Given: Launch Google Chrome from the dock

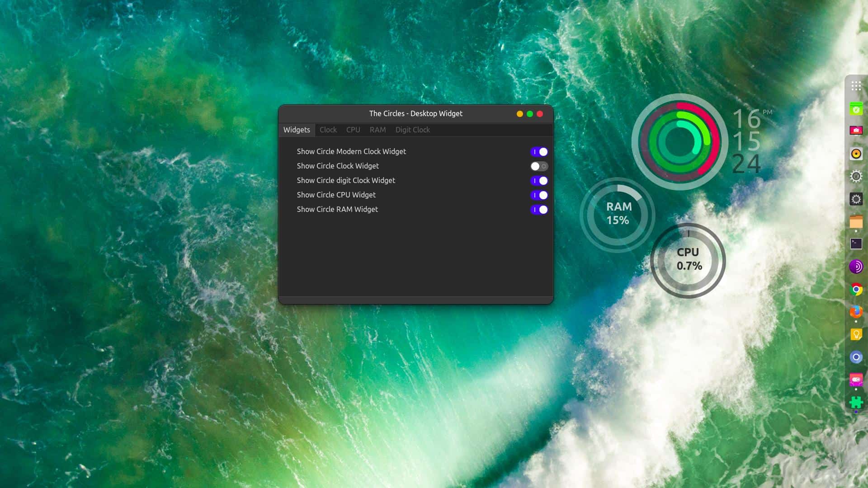Looking at the screenshot, I should pyautogui.click(x=856, y=289).
